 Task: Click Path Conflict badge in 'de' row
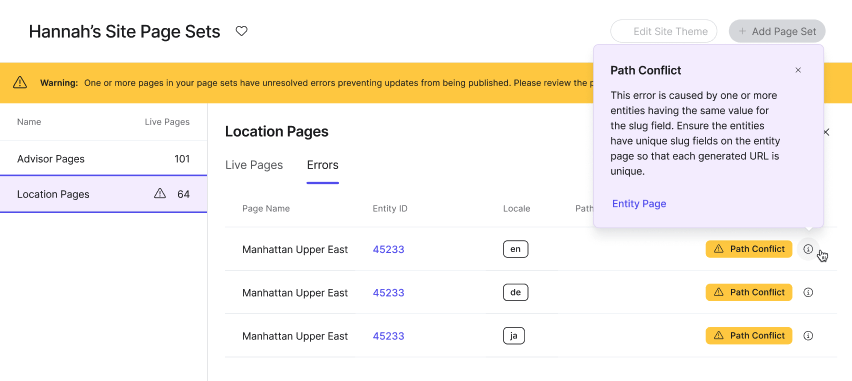(x=749, y=292)
